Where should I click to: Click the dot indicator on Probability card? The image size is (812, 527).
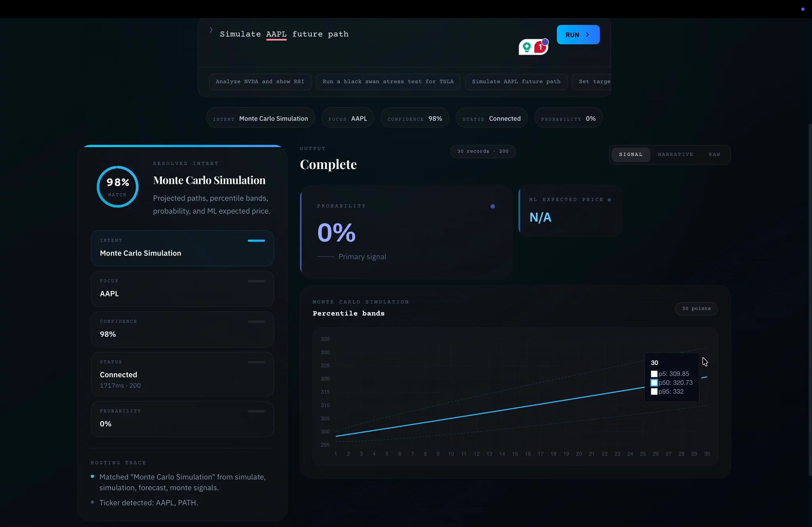pos(492,206)
